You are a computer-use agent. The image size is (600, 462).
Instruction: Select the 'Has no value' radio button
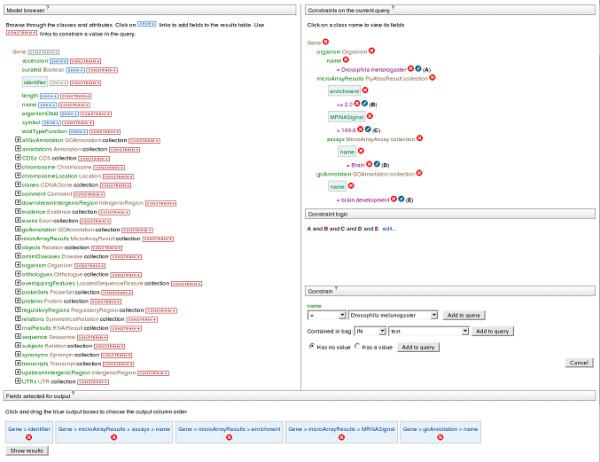(x=312, y=346)
